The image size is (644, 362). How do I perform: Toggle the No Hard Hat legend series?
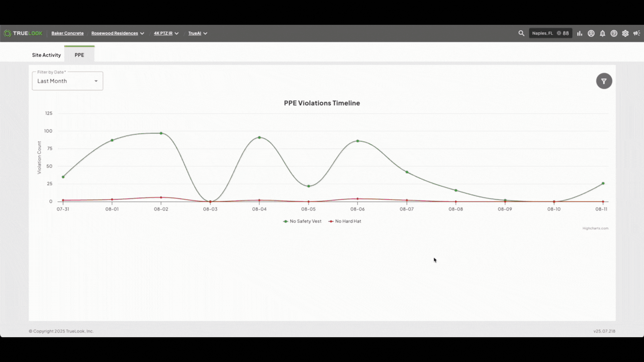[345, 221]
